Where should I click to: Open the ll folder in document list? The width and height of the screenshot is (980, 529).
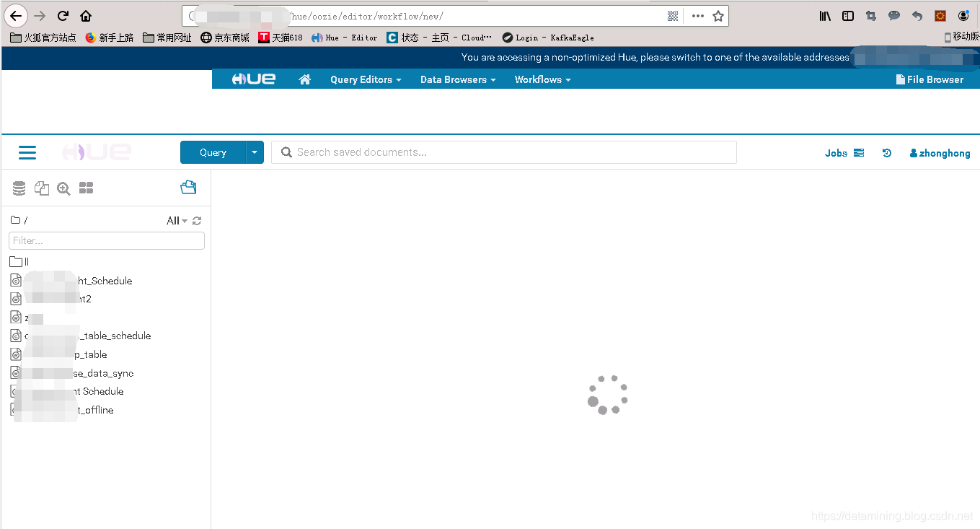[19, 262]
